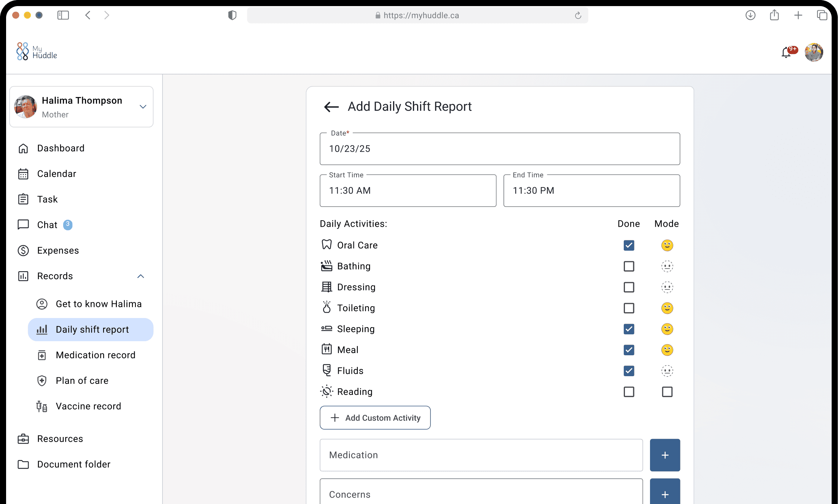The height and width of the screenshot is (504, 838).
Task: Go to Medication record page
Action: 95,355
